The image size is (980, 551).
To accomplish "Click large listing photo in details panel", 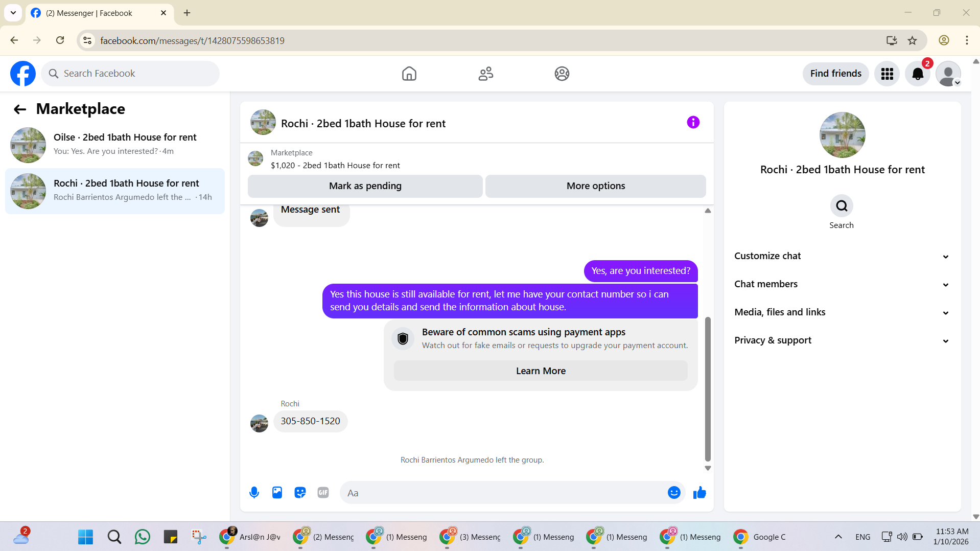I will [x=842, y=135].
